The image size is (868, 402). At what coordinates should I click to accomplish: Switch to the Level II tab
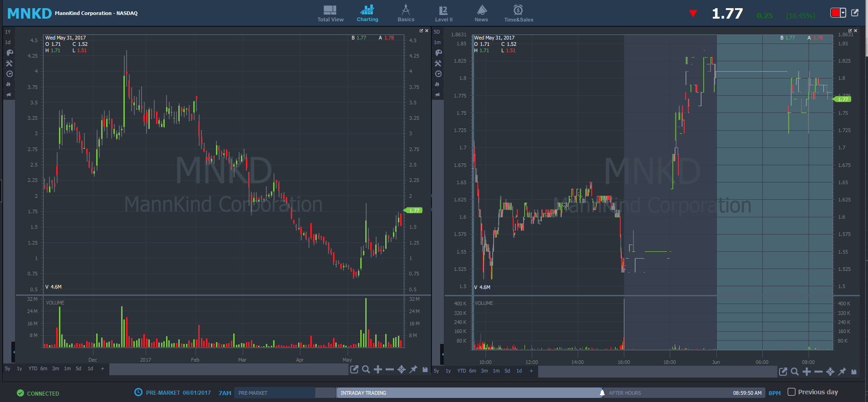click(443, 13)
